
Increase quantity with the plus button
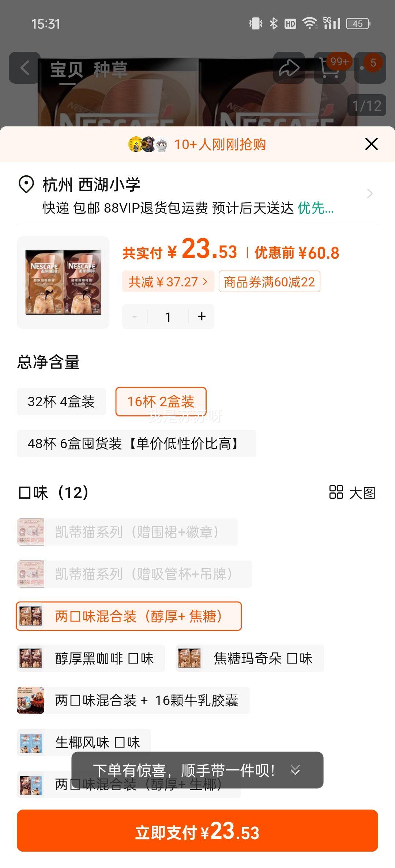(202, 316)
